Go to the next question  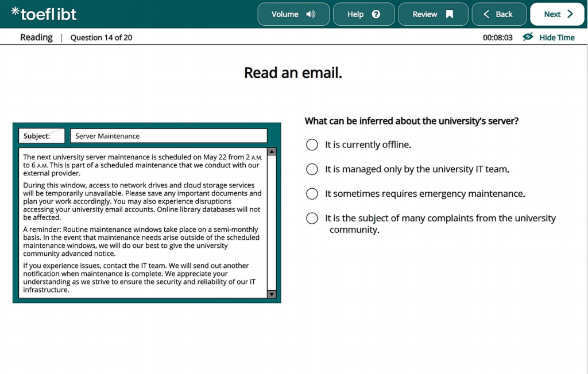pos(557,14)
